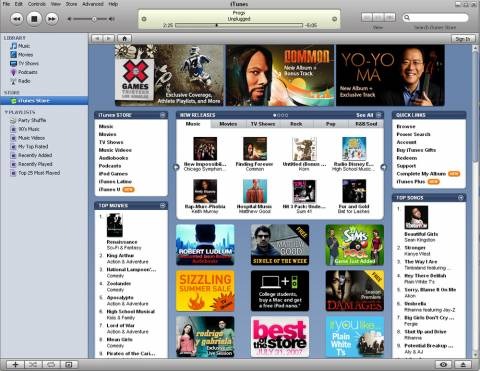Screen dimensions: 480x371
Task: Collapse the Top Movies panel header button
Action: 163,206
